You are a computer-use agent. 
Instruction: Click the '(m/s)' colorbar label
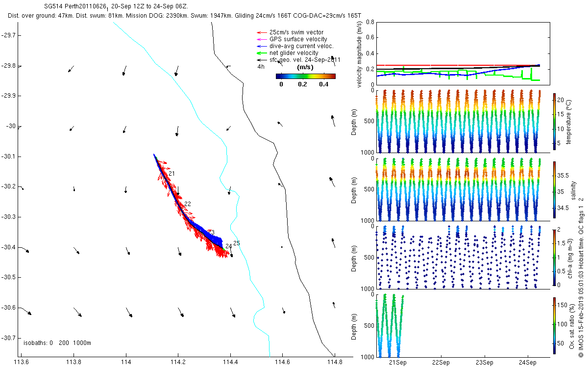(x=306, y=67)
